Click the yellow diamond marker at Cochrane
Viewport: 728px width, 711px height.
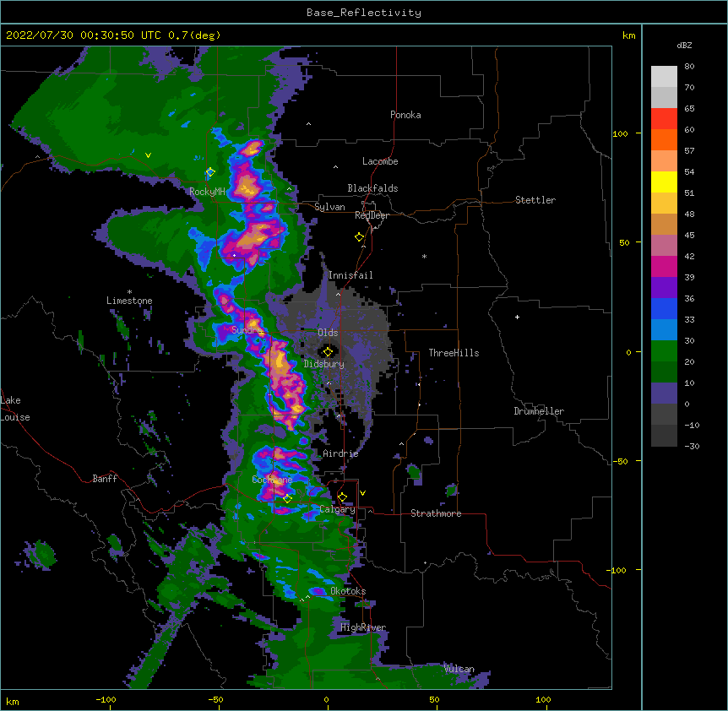[x=287, y=499]
